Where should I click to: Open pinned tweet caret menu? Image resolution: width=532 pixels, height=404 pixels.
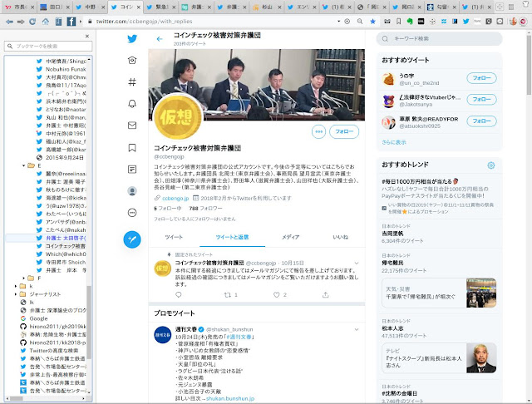coord(357,264)
